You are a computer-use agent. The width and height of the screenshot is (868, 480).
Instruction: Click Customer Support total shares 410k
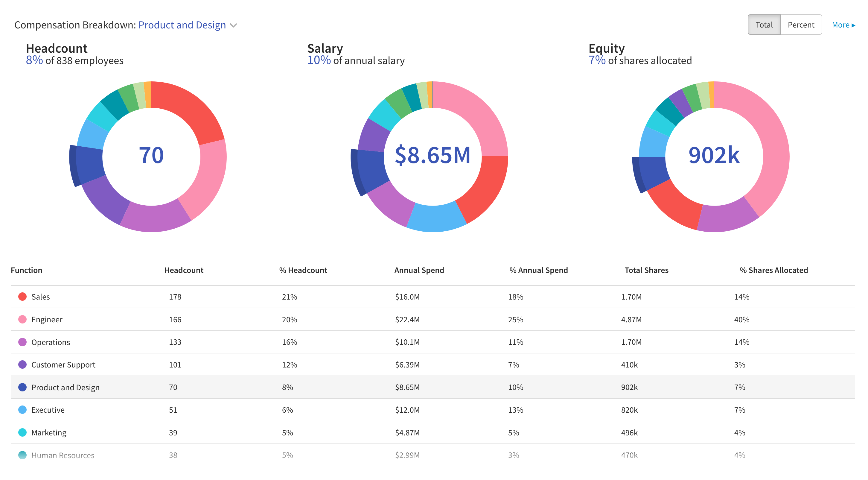(x=629, y=365)
